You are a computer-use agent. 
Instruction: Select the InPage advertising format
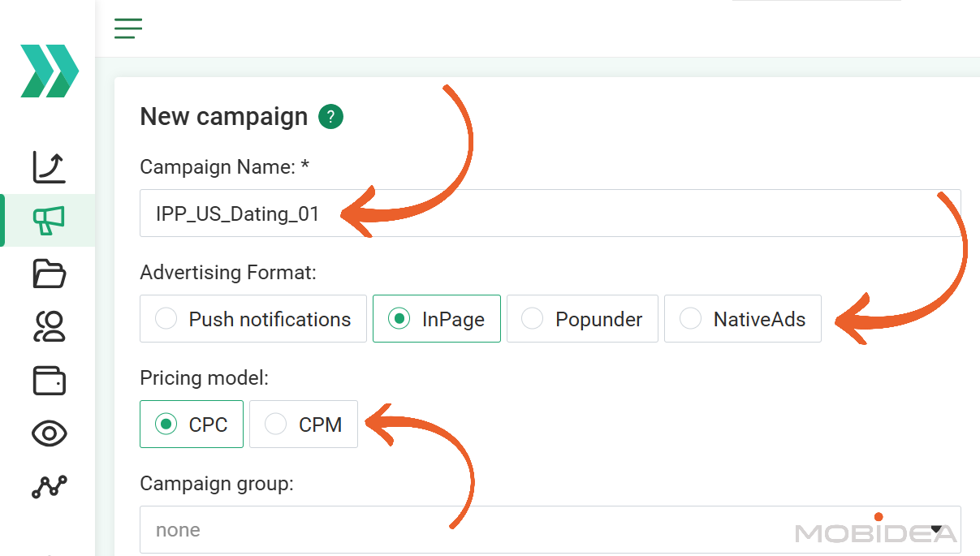click(x=437, y=319)
